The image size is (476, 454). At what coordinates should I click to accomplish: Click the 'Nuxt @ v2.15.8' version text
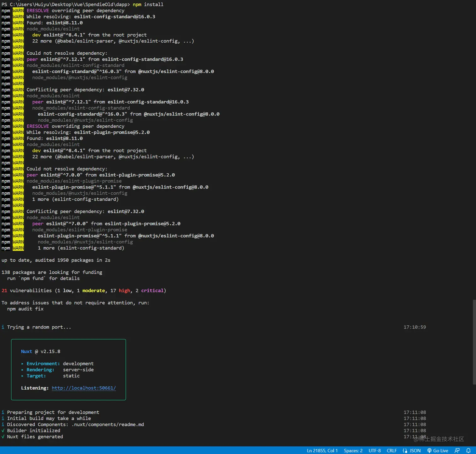[x=41, y=351]
